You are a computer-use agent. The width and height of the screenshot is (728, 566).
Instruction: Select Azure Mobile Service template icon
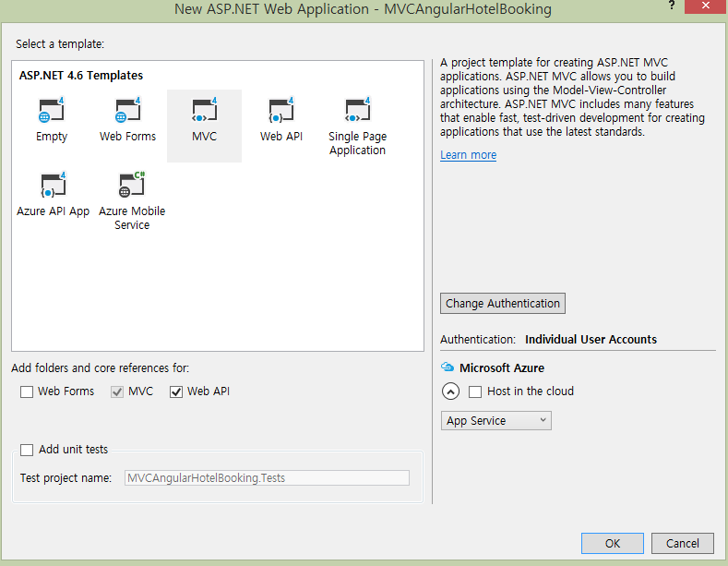tap(132, 185)
